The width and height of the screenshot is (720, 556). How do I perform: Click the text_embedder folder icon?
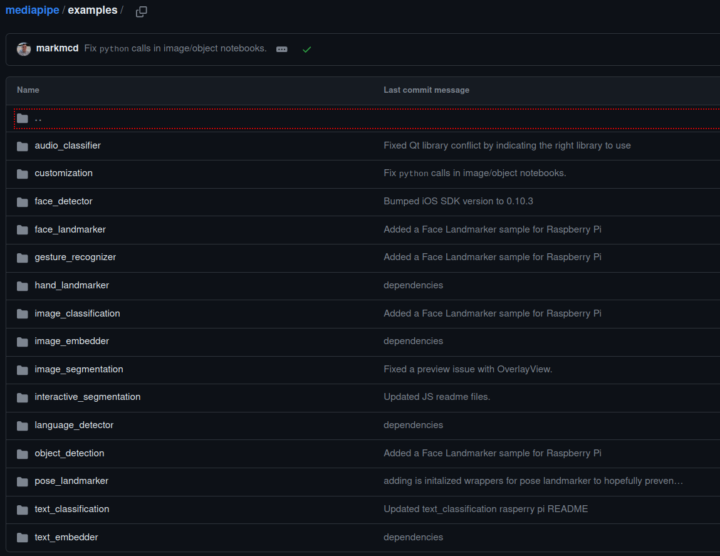pyautogui.click(x=22, y=537)
